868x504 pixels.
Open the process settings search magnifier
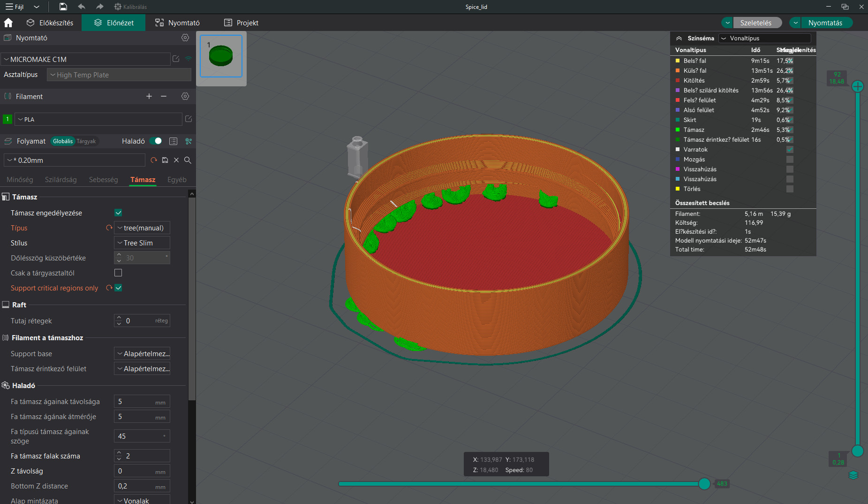click(188, 160)
